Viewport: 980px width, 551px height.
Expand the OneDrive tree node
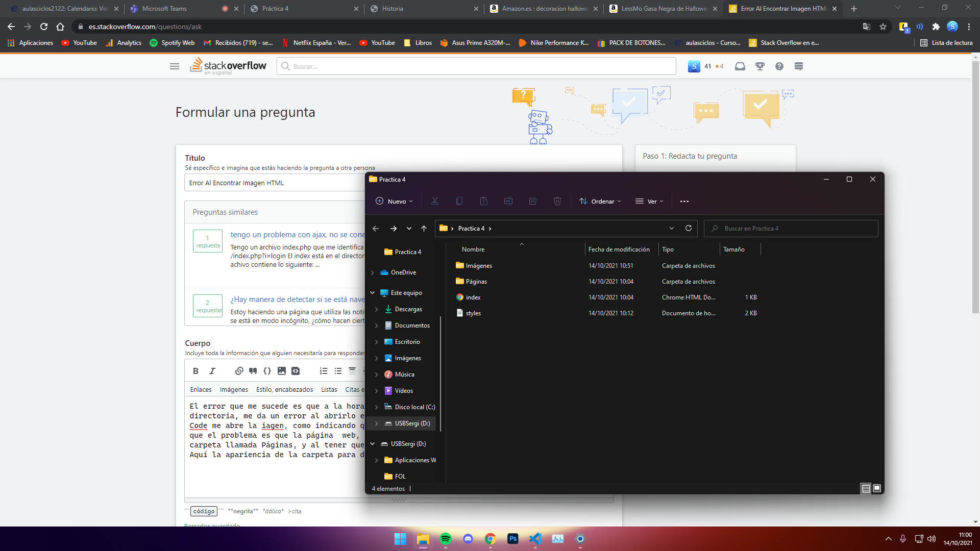[373, 272]
